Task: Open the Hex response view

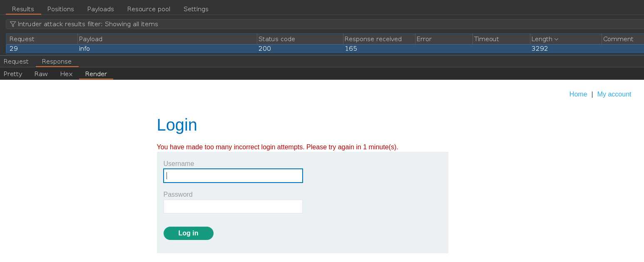Action: (66, 74)
